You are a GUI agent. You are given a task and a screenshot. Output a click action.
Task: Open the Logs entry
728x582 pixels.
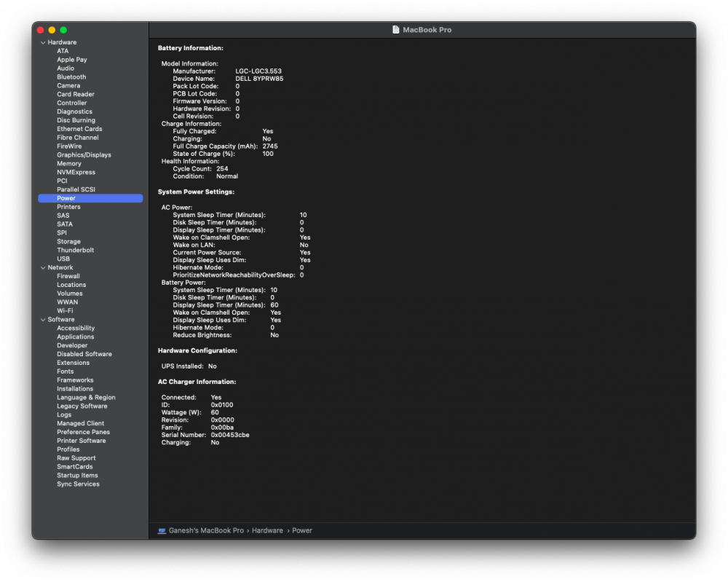click(64, 415)
